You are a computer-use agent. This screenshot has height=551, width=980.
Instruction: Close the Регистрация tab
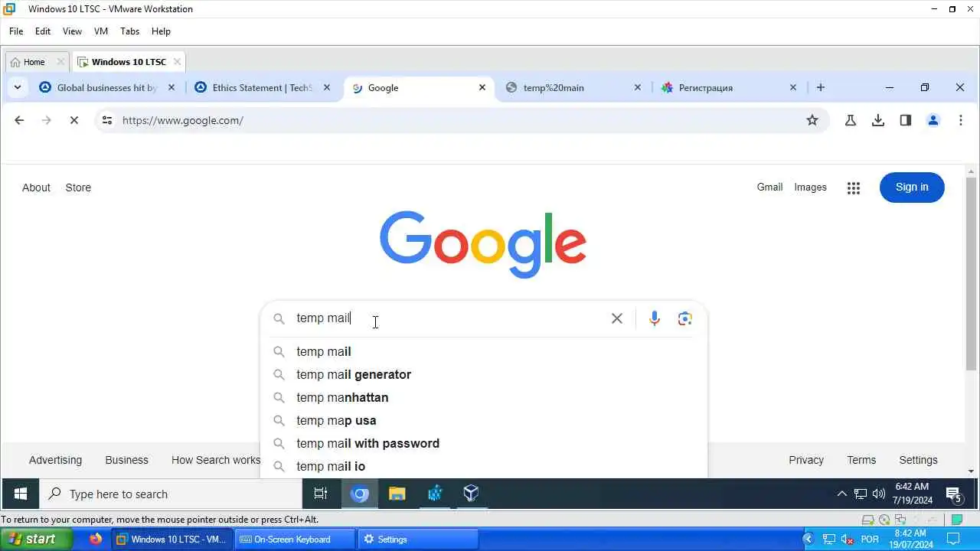[793, 87]
